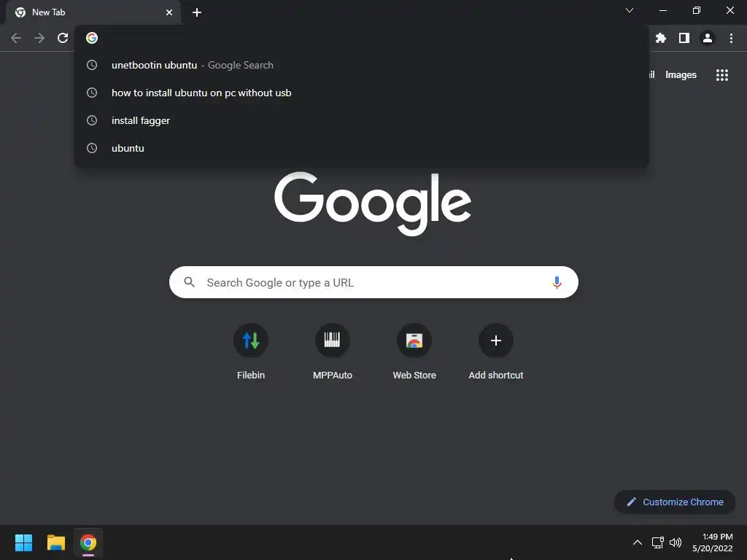Focus the Search Google or type a URL box
This screenshot has height=560, width=747.
(373, 282)
